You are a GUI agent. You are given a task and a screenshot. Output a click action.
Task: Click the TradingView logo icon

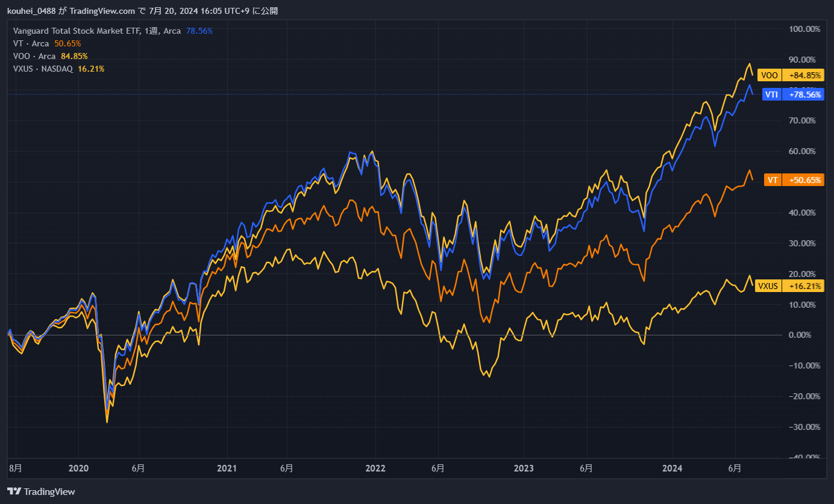(x=14, y=491)
